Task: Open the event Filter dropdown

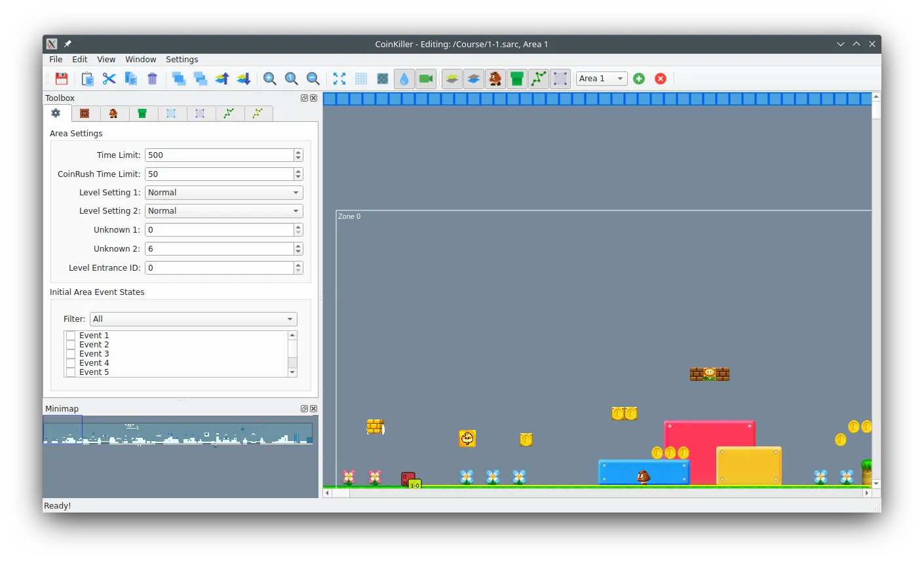Action: click(193, 319)
